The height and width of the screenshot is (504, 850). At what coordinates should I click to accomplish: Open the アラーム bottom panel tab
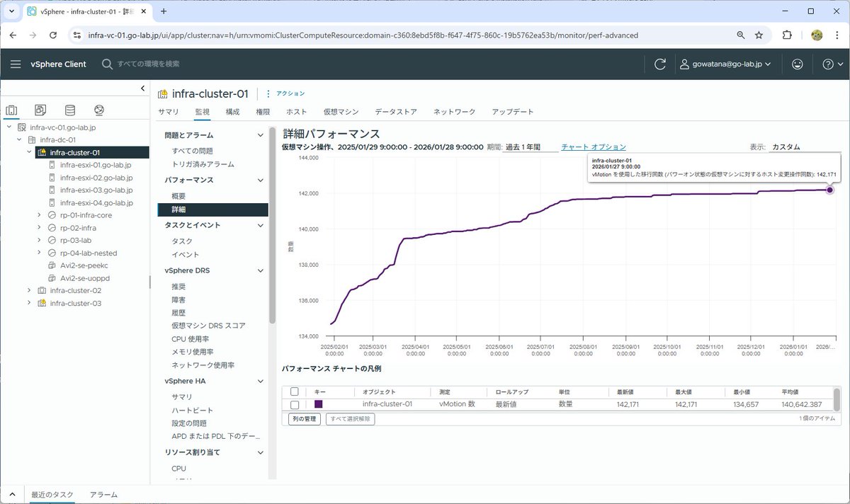tap(103, 494)
